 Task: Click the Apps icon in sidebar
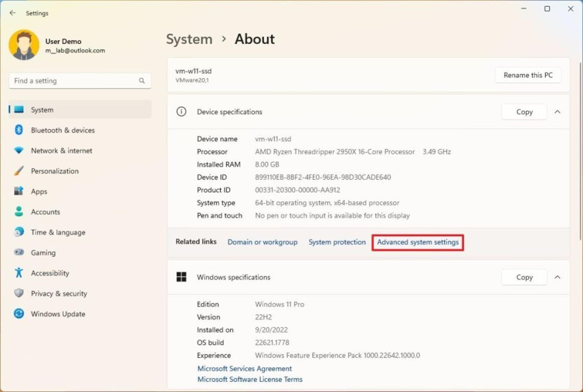click(19, 191)
